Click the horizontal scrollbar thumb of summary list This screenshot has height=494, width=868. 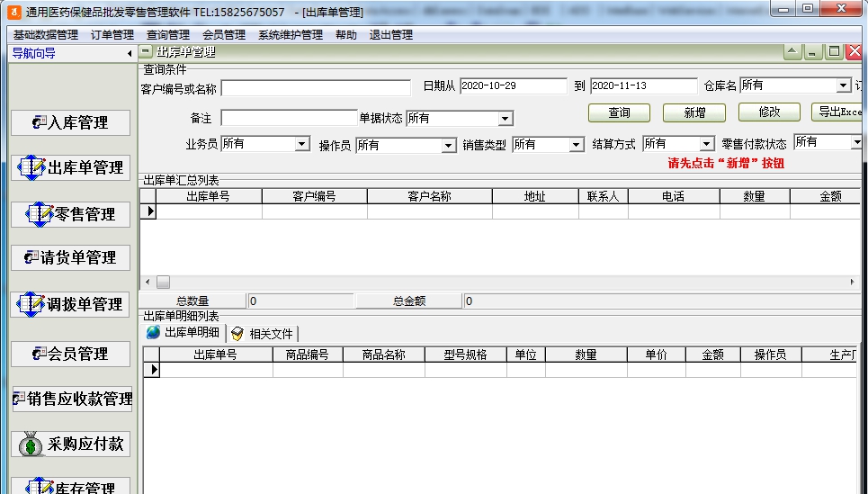click(164, 282)
